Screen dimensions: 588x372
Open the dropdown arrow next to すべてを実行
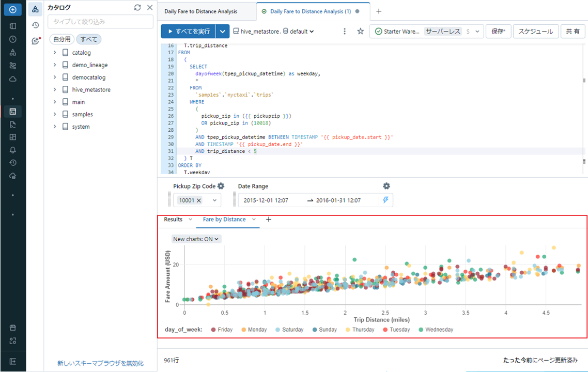coord(222,32)
